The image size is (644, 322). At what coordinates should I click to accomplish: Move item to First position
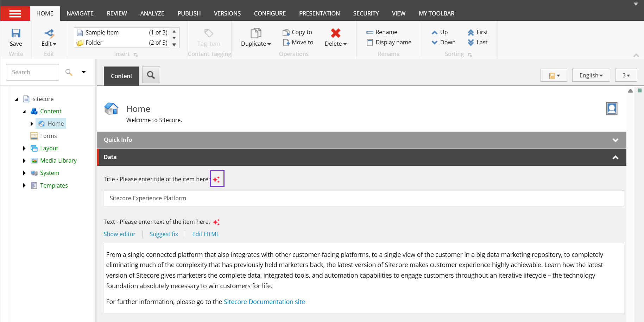coord(478,32)
